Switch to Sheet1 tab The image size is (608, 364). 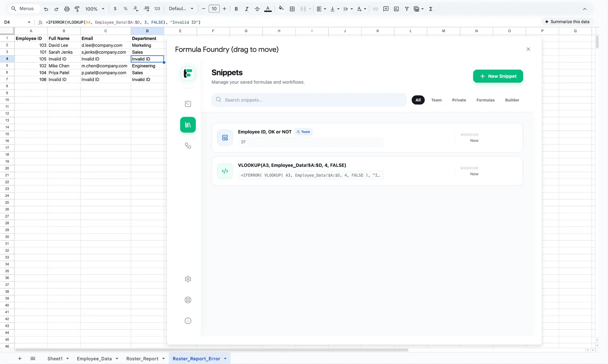55,359
